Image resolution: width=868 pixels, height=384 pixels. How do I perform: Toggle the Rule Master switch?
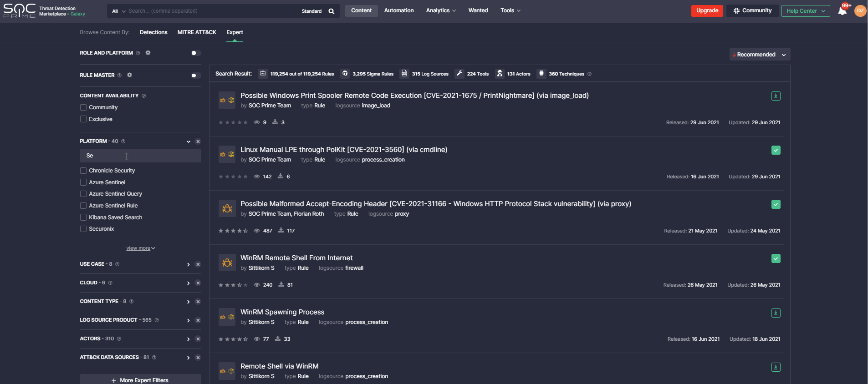click(195, 76)
